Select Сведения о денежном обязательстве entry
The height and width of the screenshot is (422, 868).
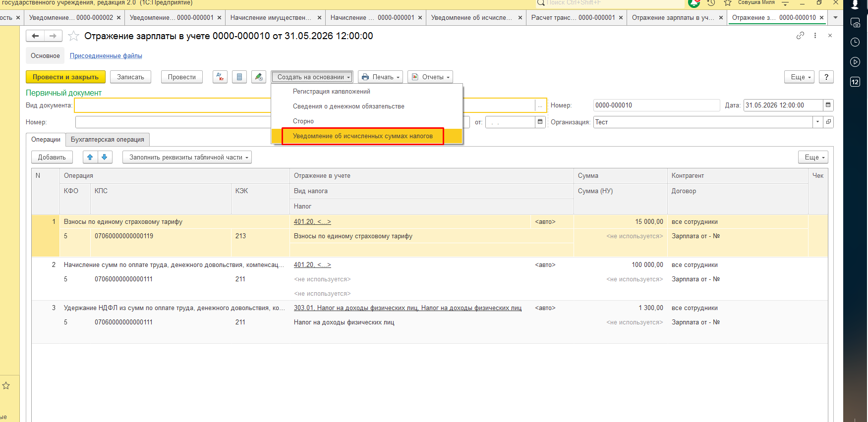[x=367, y=106]
